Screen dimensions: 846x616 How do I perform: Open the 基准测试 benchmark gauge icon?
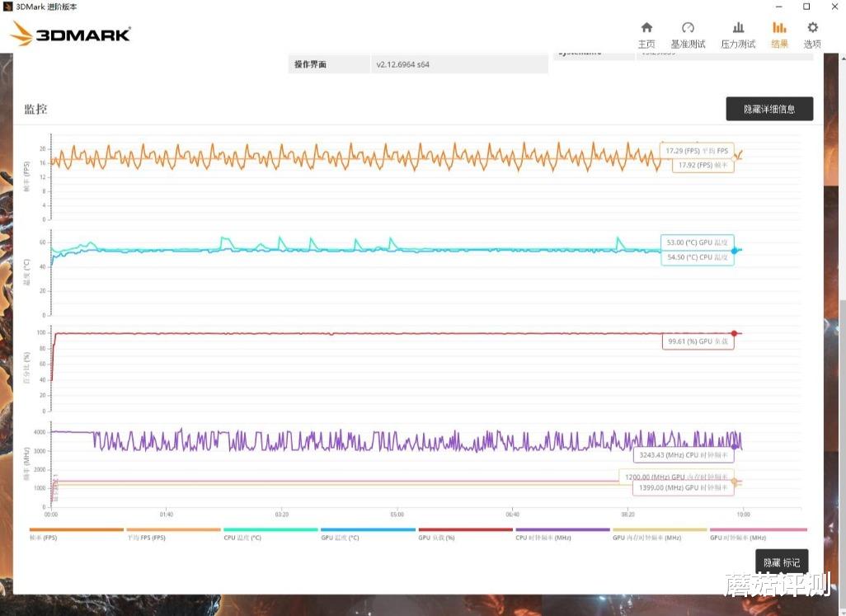pos(688,35)
